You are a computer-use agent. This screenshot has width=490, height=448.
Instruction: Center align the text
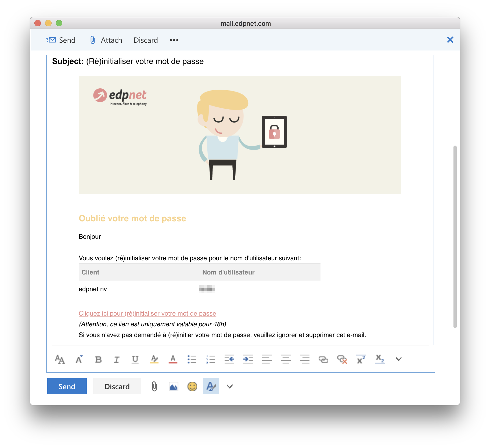286,359
